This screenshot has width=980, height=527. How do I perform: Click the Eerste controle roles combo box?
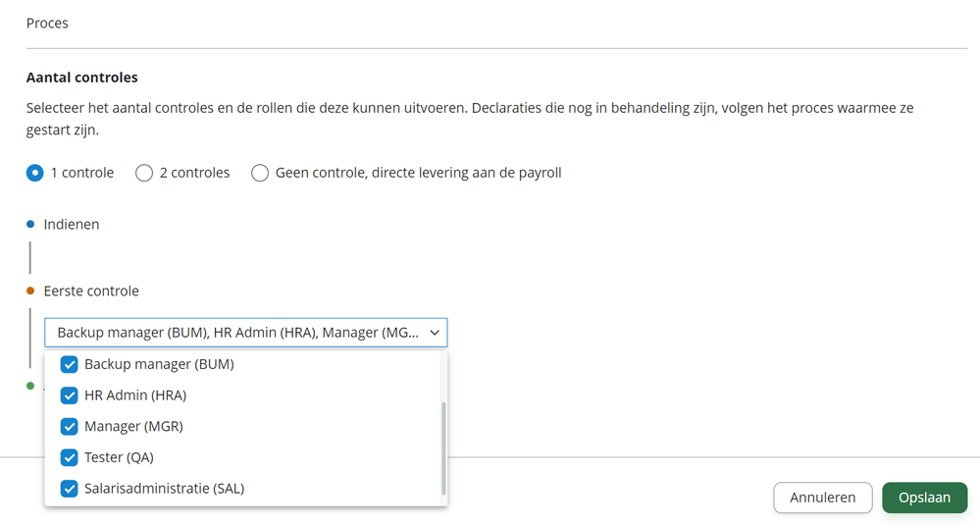235,333
